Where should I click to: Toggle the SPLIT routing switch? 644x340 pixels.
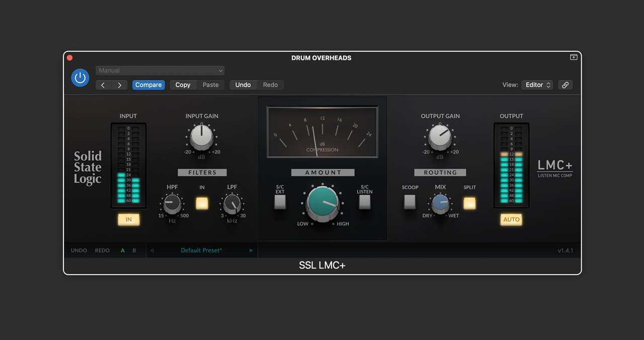pyautogui.click(x=469, y=203)
